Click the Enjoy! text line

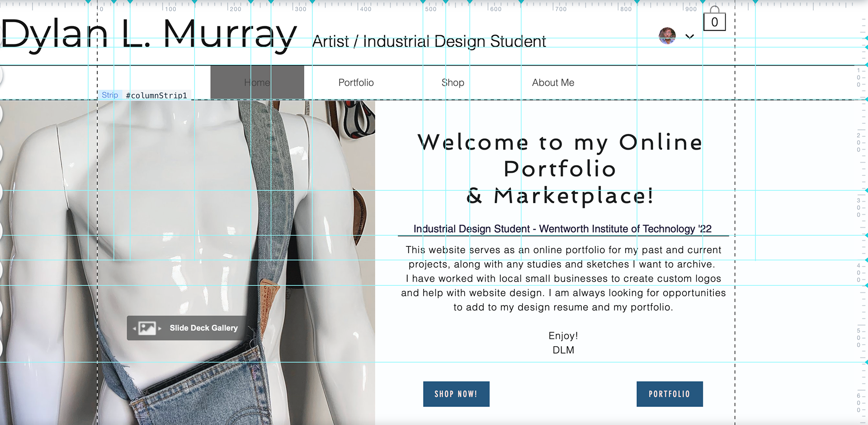[563, 335]
